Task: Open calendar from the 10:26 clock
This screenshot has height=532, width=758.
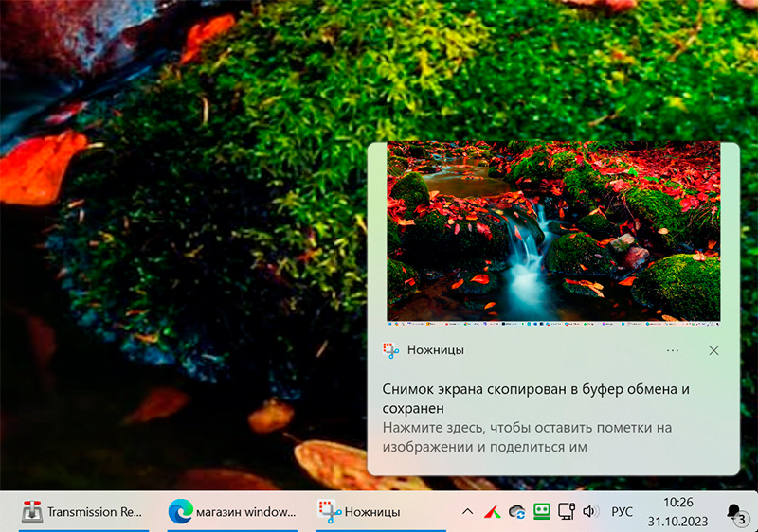Action: [677, 503]
